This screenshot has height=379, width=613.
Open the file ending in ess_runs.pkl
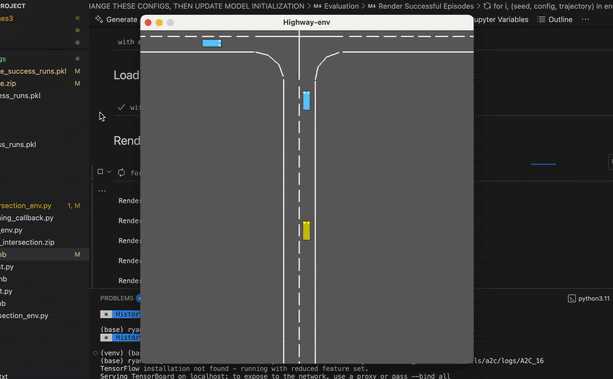click(x=20, y=95)
